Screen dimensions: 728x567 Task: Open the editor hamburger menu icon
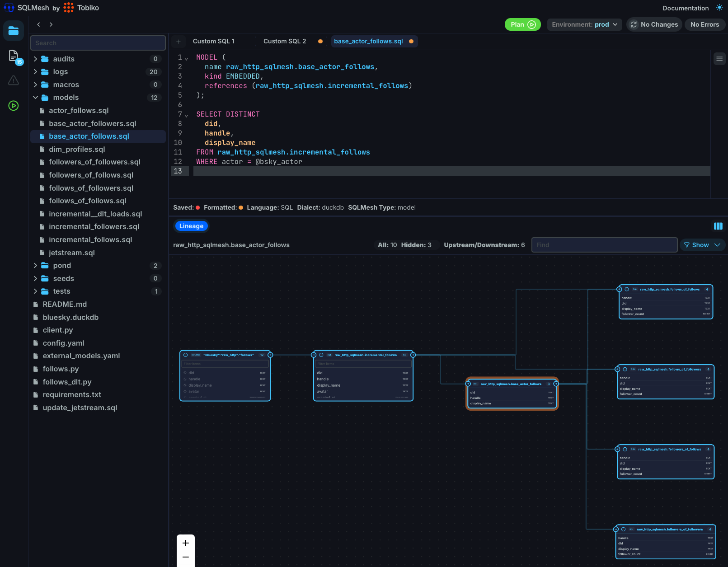[719, 59]
